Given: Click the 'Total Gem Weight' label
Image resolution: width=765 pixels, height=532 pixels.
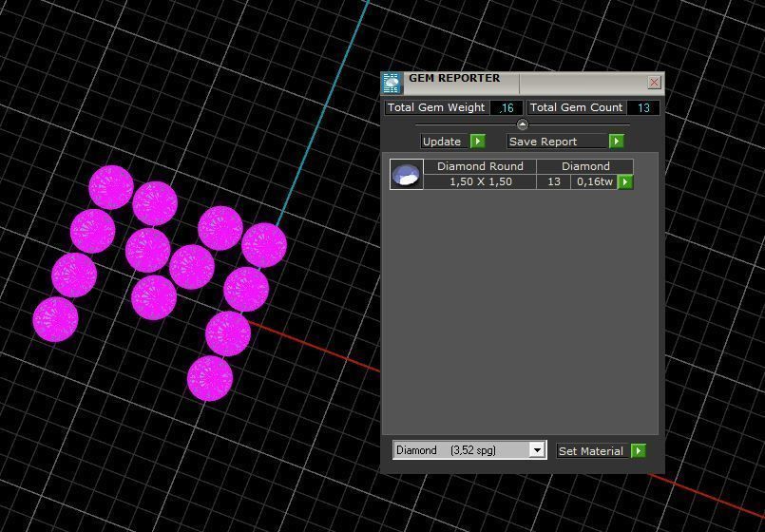Looking at the screenshot, I should (x=436, y=107).
